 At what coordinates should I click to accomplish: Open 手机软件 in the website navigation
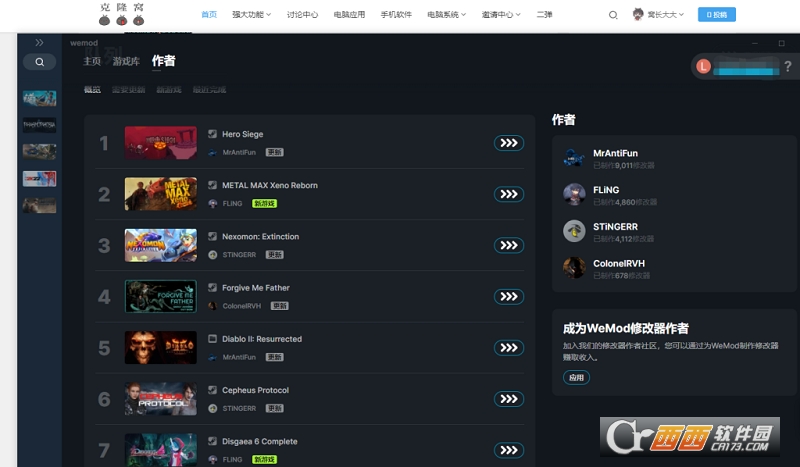coord(396,14)
